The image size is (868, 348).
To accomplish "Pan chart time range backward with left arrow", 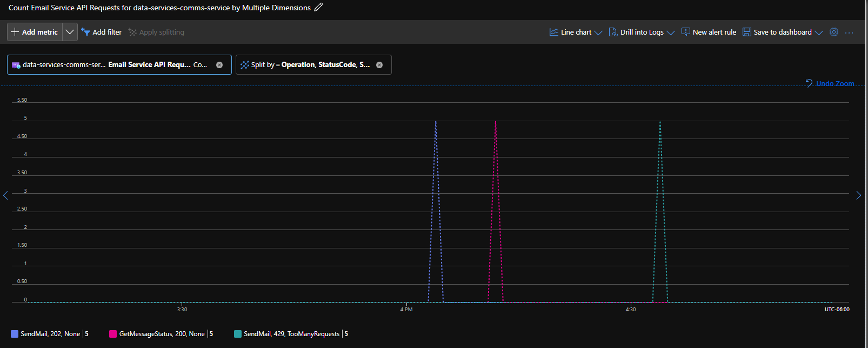I will 5,195.
